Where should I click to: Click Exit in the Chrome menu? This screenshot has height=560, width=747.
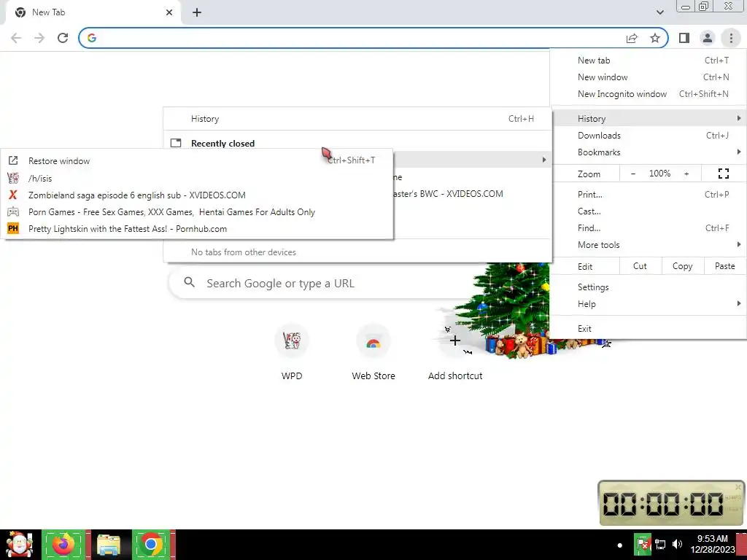[648, 329]
